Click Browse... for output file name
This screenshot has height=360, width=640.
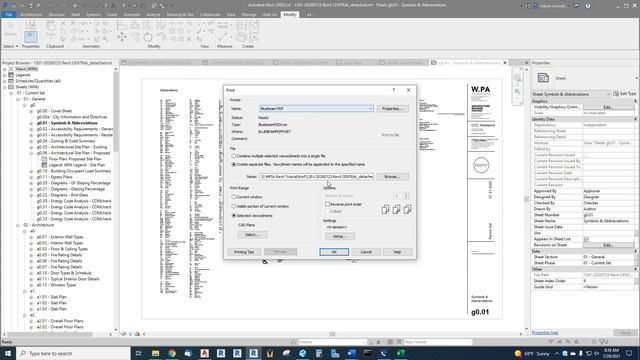[x=393, y=177]
